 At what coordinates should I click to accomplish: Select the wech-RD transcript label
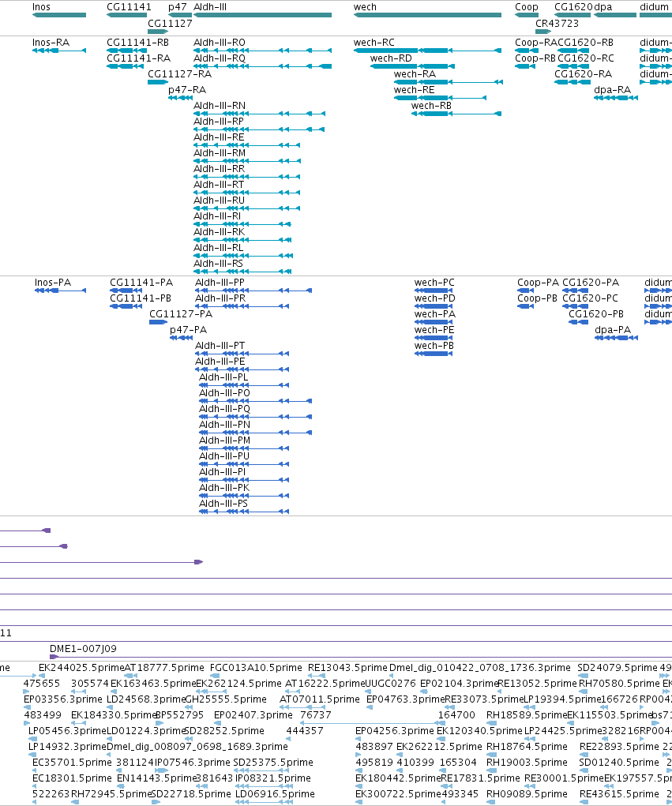point(391,58)
